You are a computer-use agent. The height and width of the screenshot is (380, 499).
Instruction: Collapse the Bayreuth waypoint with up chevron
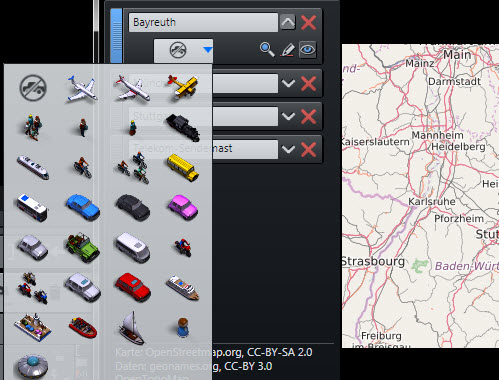pos(288,22)
